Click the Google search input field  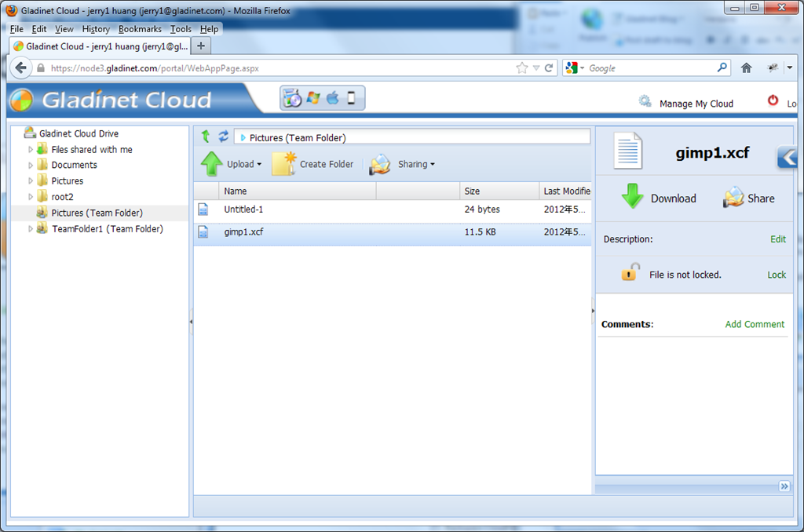(x=650, y=68)
